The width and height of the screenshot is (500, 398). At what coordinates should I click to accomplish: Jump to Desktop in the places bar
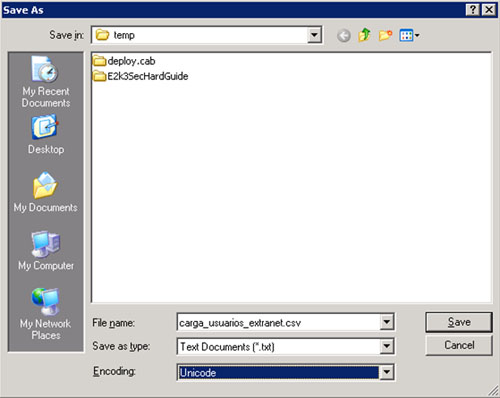click(x=46, y=135)
